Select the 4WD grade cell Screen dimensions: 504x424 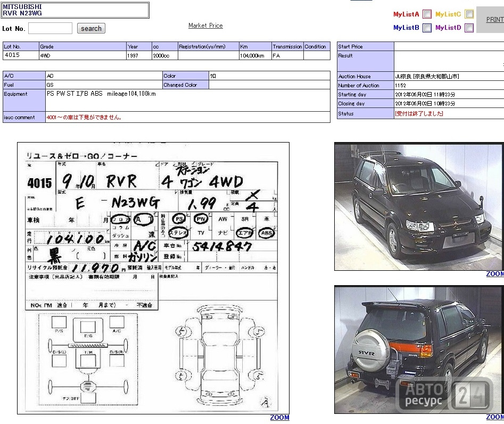82,55
